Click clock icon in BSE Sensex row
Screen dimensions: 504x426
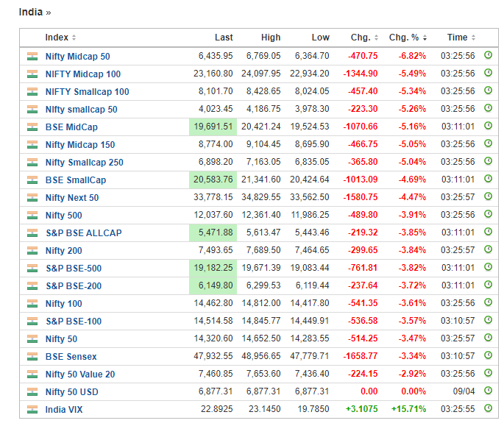488,355
